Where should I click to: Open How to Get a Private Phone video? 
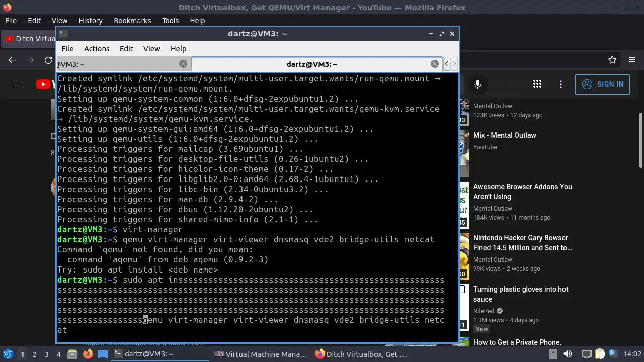tap(517, 342)
